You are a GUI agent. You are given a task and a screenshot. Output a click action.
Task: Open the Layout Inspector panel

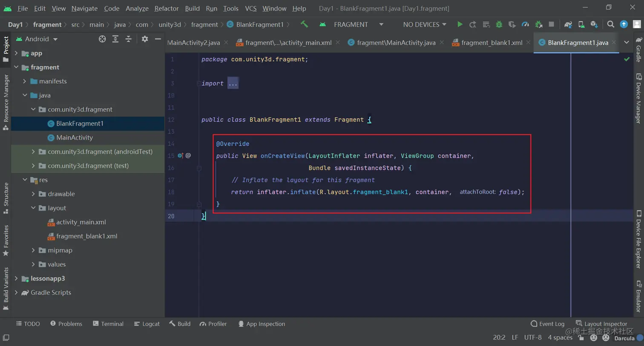pos(601,324)
